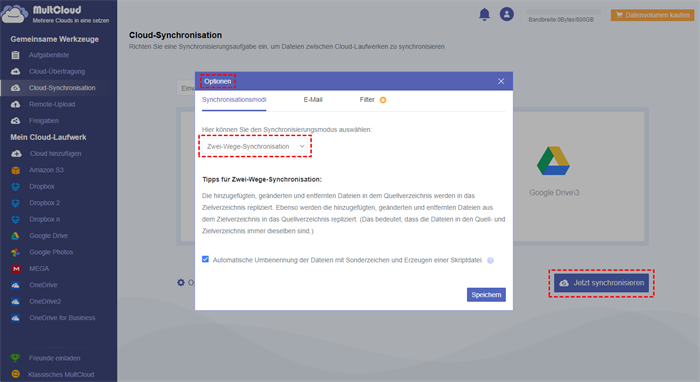Click the Remote-Upload cloud icon
This screenshot has width=700, height=382.
point(16,104)
